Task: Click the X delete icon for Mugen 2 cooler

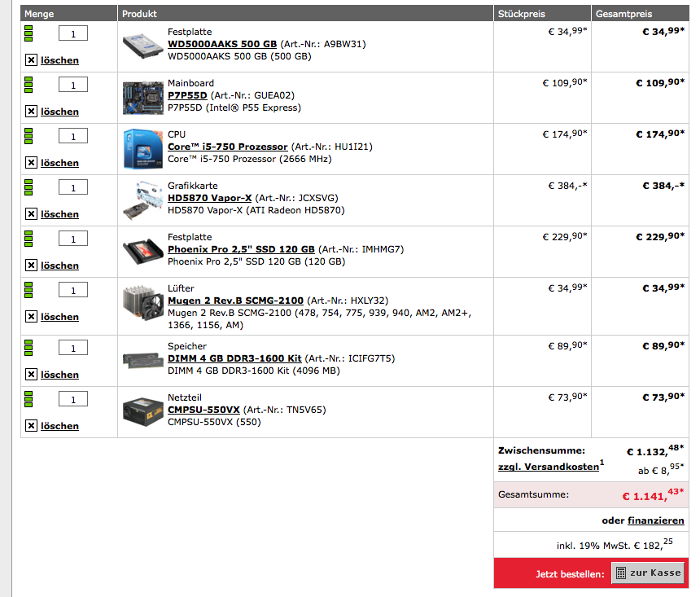Action: (31, 317)
